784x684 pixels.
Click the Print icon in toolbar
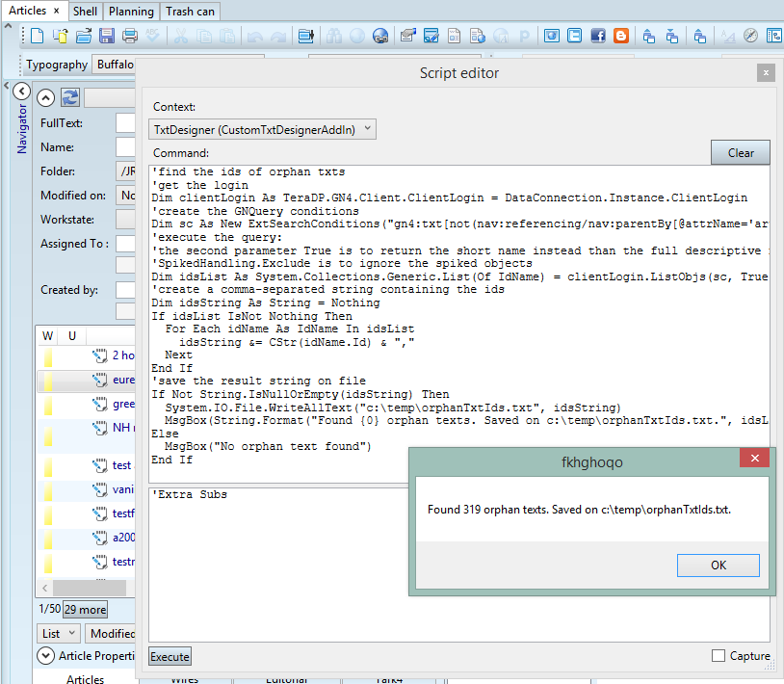(130, 36)
